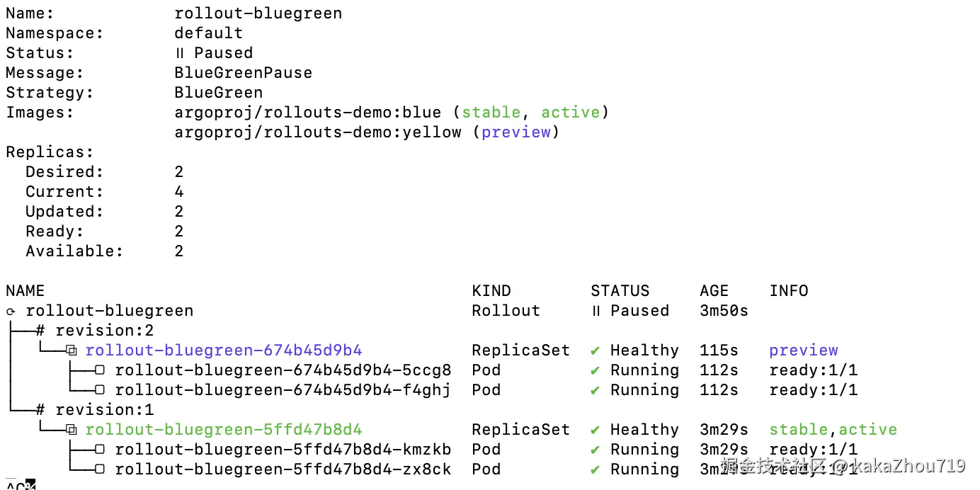980x490 pixels.
Task: Click the pod icon for 674b45d9b4-5ccg8
Action: 100,370
